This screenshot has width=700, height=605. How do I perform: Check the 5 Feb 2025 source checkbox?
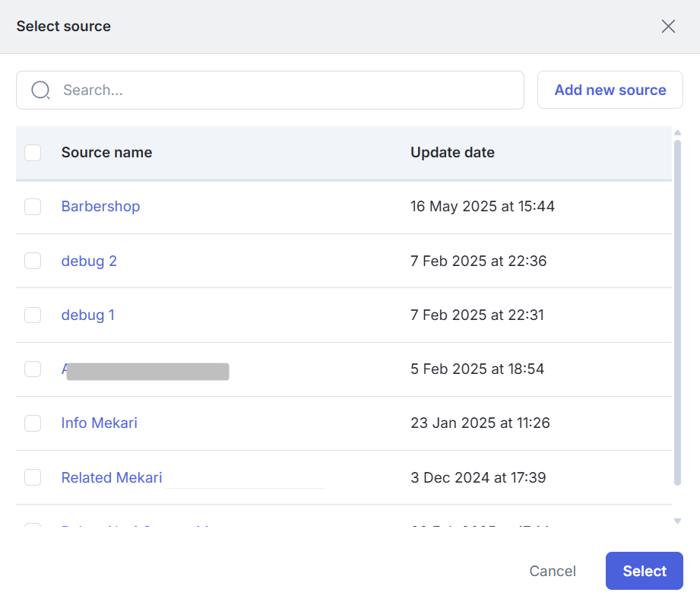click(x=33, y=369)
